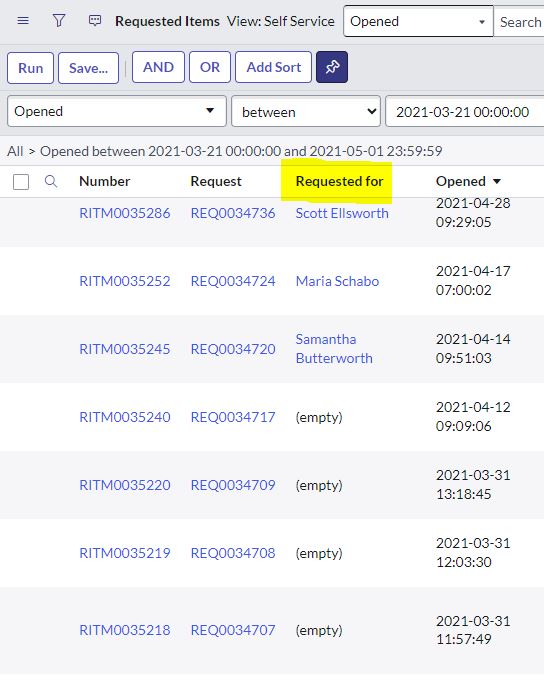
Task: Click the AND condition button
Action: pyautogui.click(x=158, y=67)
